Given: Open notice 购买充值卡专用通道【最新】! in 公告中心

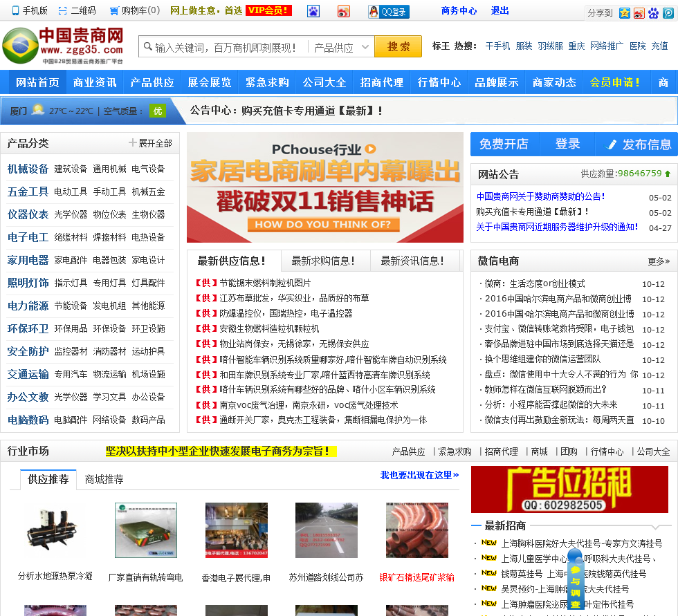Looking at the screenshot, I should [312, 111].
